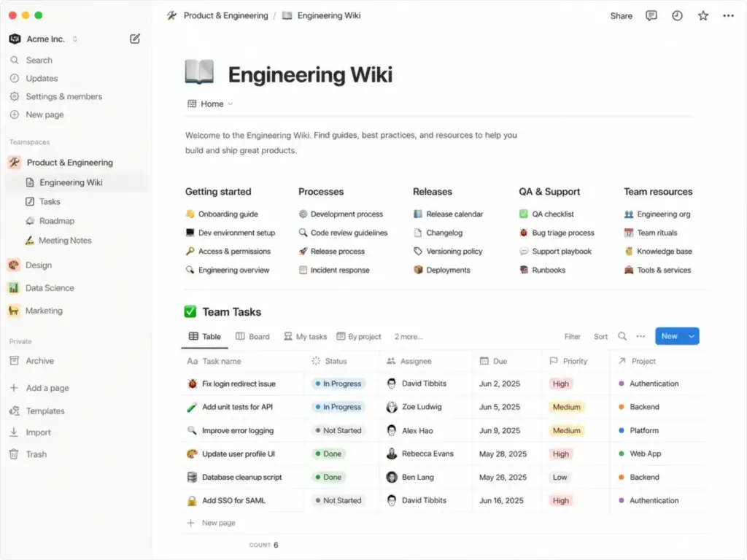Open the Update user profile UI task

point(239,454)
